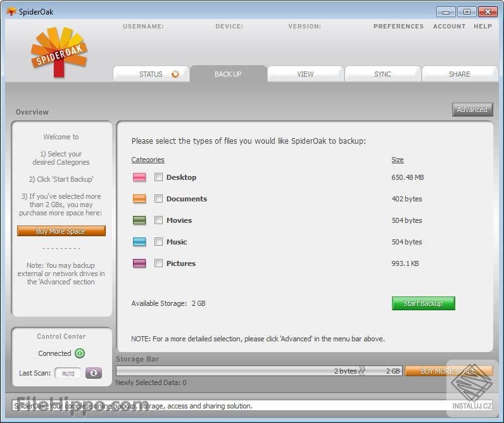Click BUY MORE SPACE beside the storage bar
Screen dimensions: 504x423
pyautogui.click(x=449, y=371)
